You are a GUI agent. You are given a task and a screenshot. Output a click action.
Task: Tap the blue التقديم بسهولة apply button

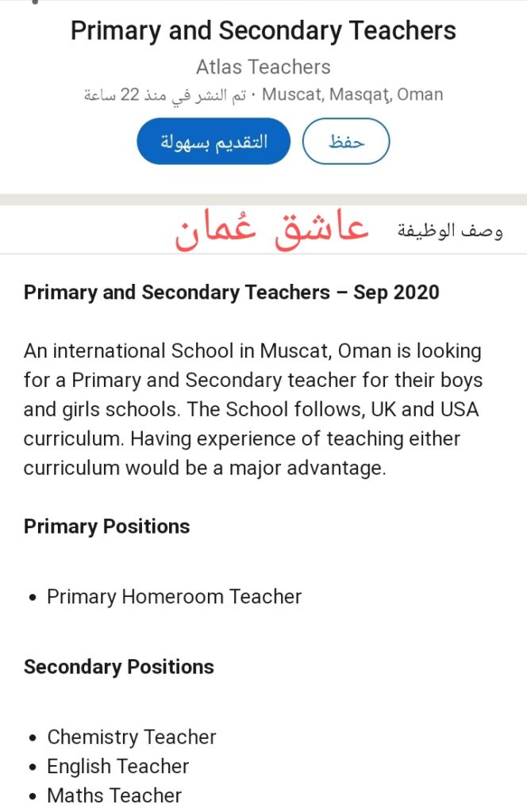[213, 141]
